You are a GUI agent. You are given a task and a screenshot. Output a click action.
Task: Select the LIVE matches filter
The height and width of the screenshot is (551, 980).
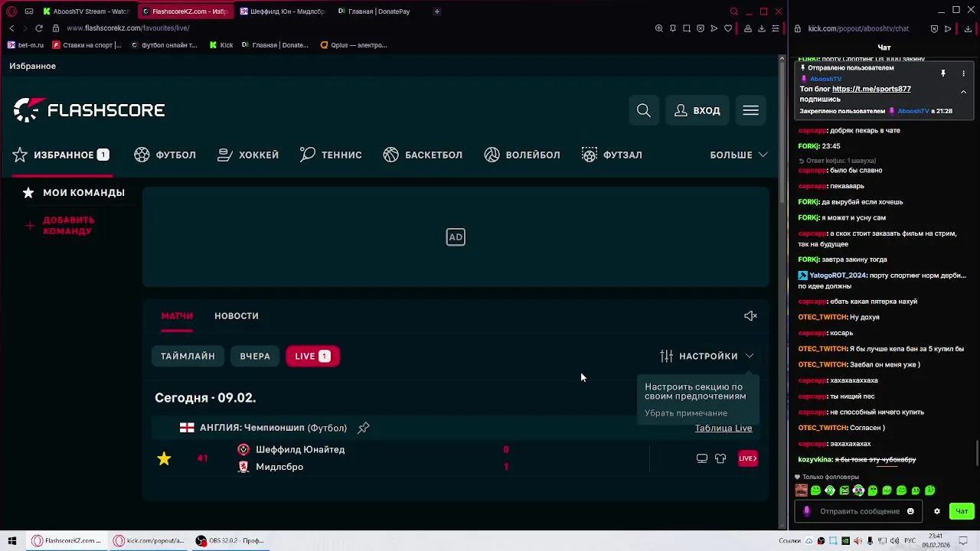click(312, 356)
